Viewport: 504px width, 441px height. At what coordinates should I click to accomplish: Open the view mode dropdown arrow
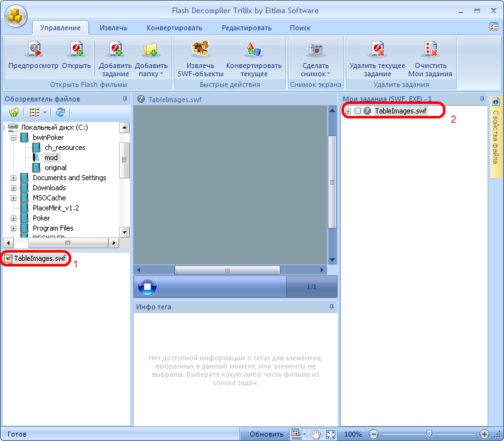45,112
